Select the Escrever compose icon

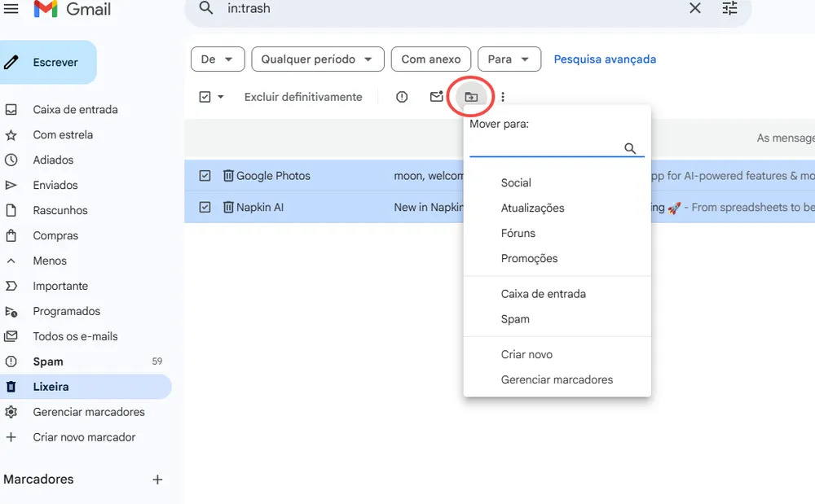pyautogui.click(x=10, y=61)
